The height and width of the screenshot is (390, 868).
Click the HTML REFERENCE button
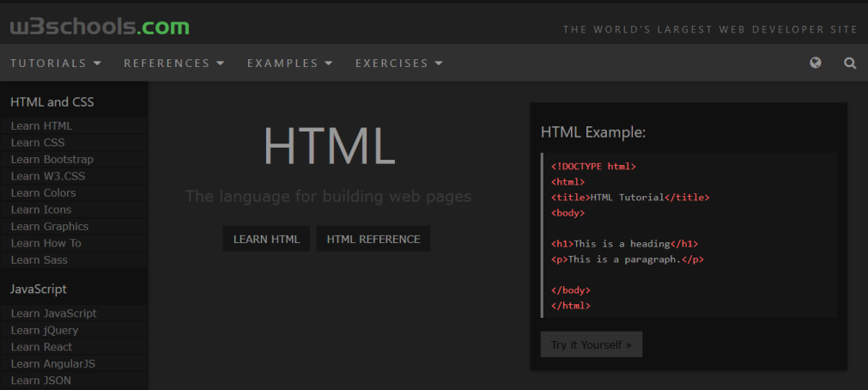tap(373, 239)
